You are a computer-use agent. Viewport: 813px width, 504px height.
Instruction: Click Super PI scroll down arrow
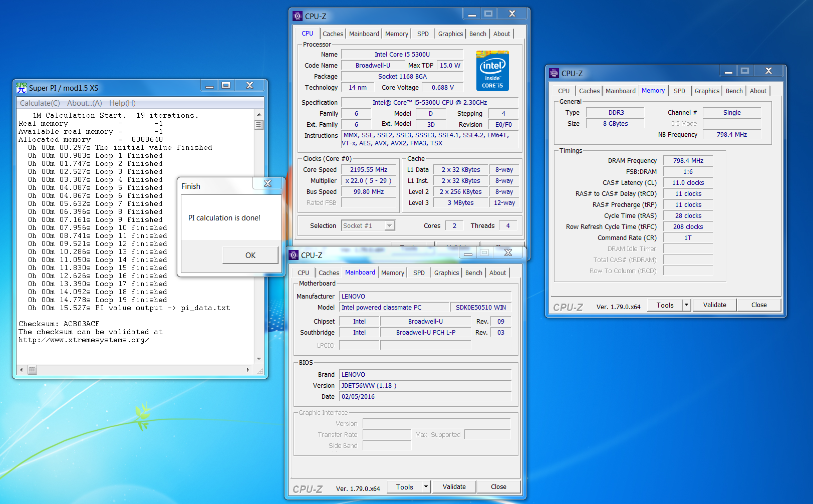(259, 359)
